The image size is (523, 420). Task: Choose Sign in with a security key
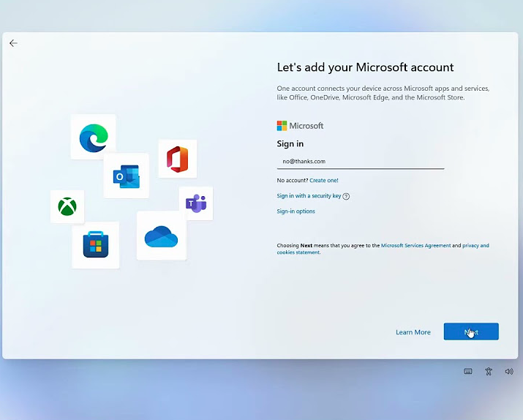tap(309, 196)
